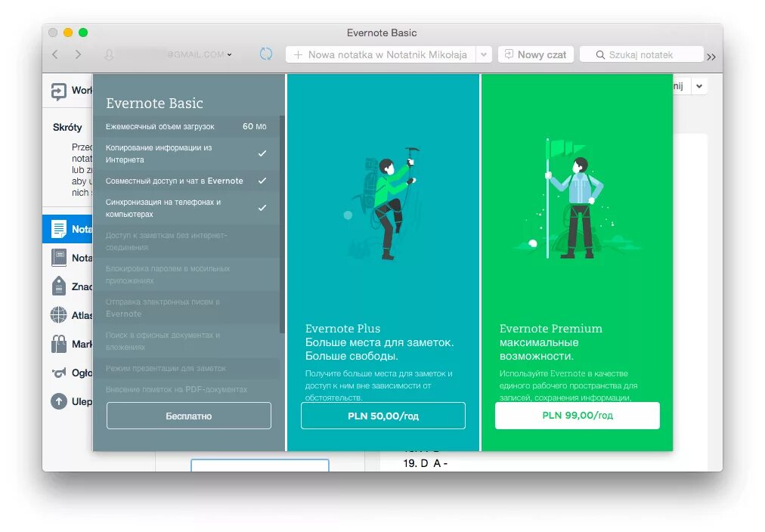This screenshot has width=765, height=532.
Task: Buy Plus for PLN 50,00/год
Action: (383, 416)
